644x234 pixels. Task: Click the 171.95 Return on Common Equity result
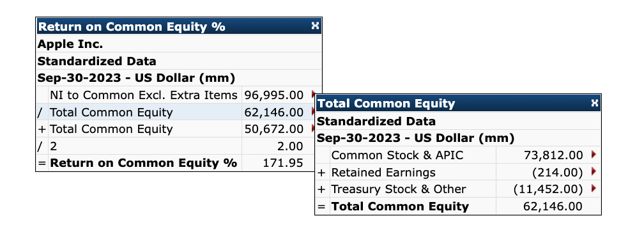tap(283, 163)
